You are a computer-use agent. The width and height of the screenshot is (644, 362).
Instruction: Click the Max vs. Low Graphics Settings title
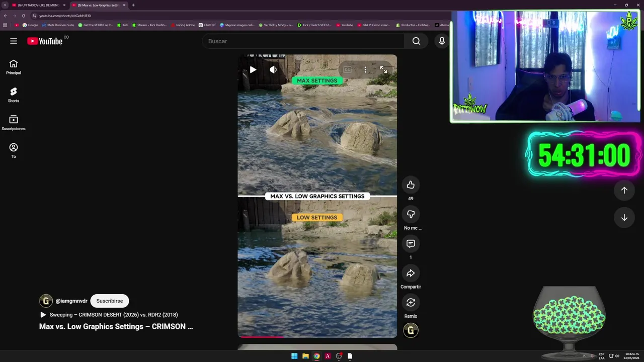116,326
